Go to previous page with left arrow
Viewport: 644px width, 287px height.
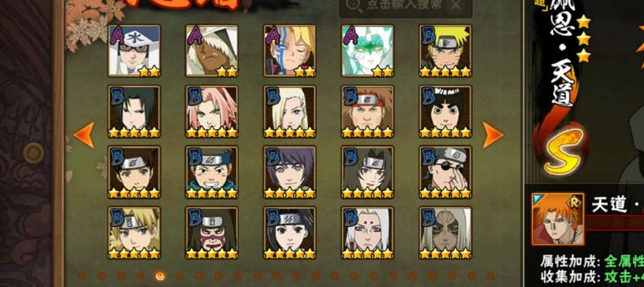tap(84, 135)
